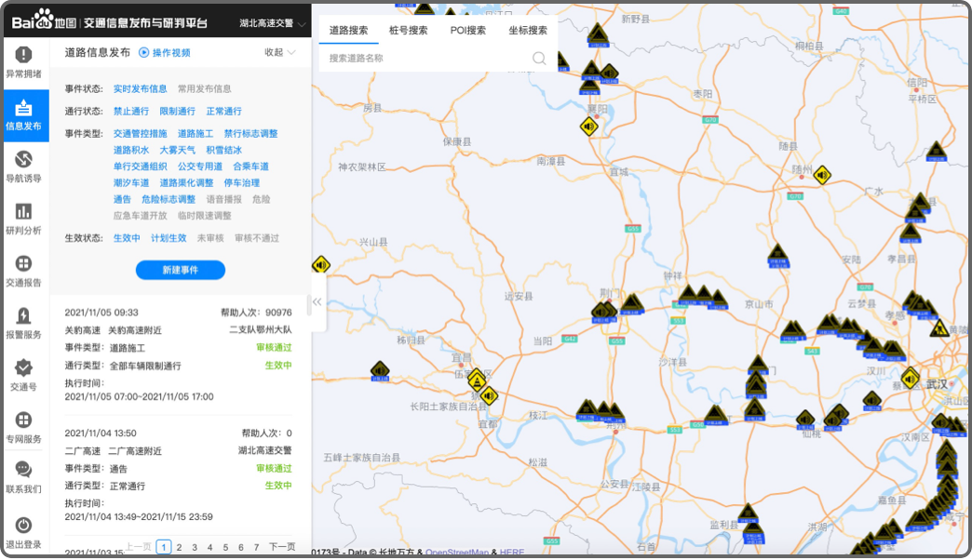972x560 pixels.
Task: Go to page 7 of results
Action: point(257,548)
